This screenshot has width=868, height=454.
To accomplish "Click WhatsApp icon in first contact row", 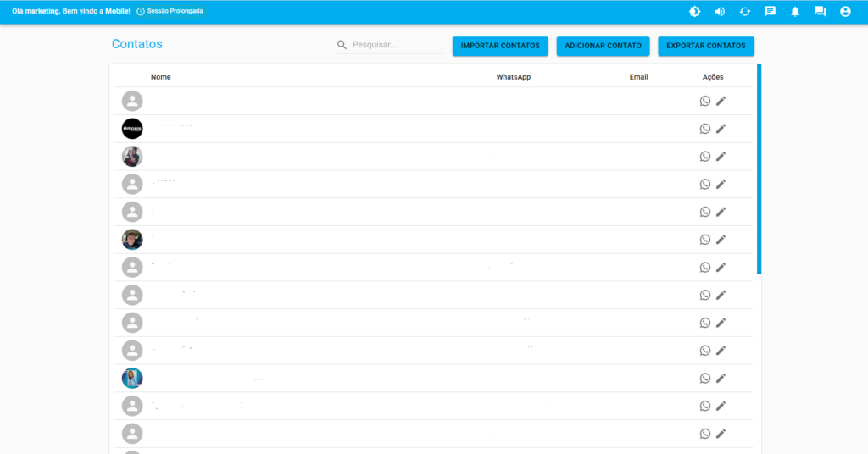I will 705,101.
